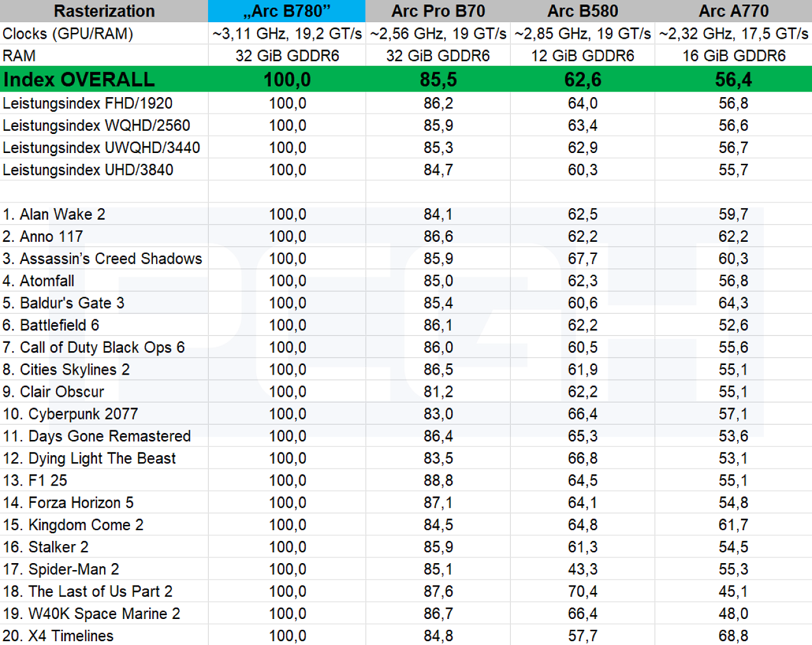
Task: Click The Last of Us Part 2 value "70,4"
Action: (x=582, y=592)
